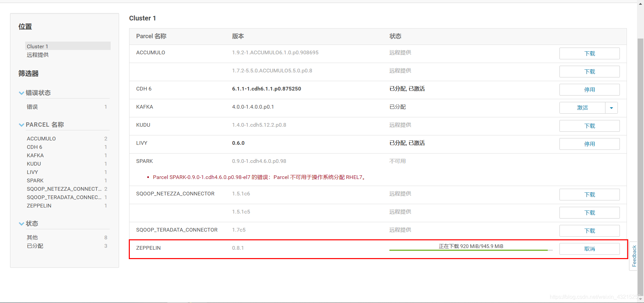Deactivate the CDH 6 parcel

(589, 90)
